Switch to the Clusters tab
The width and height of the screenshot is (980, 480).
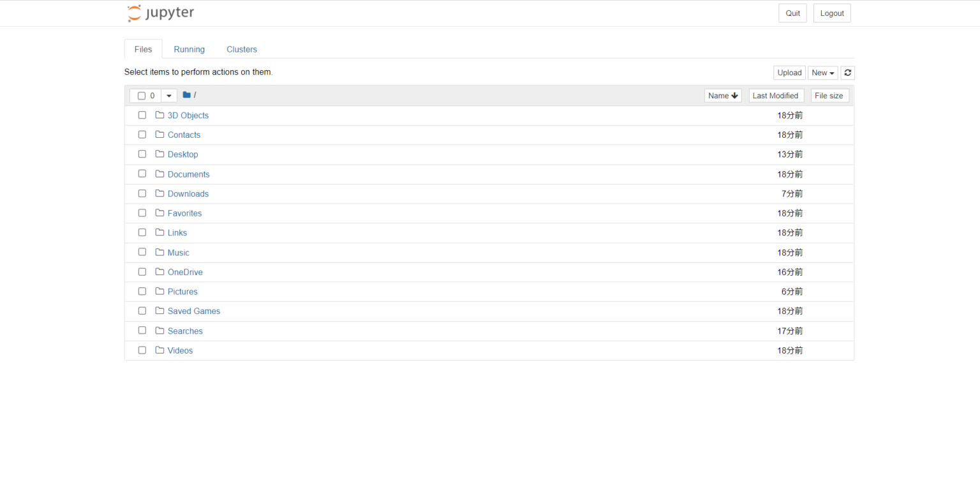click(x=241, y=49)
